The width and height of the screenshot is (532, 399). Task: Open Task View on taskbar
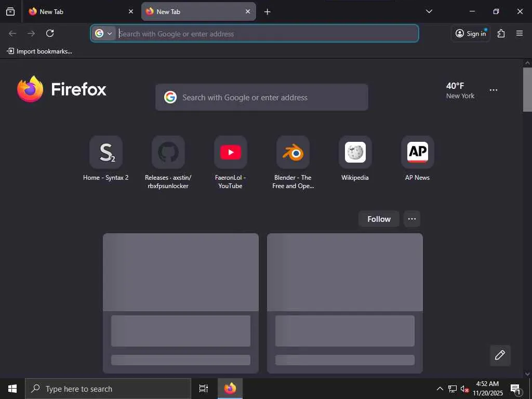[x=204, y=389]
